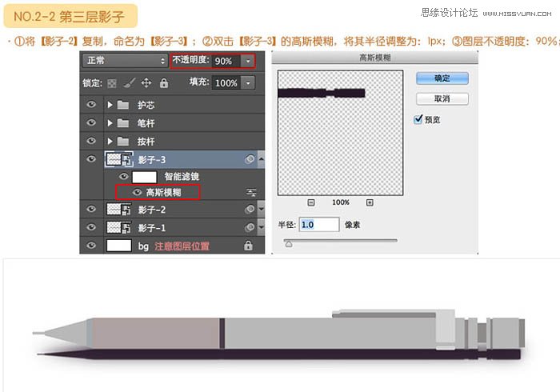
Task: Click the 100% zoom level text in dialog
Action: pyautogui.click(x=341, y=202)
